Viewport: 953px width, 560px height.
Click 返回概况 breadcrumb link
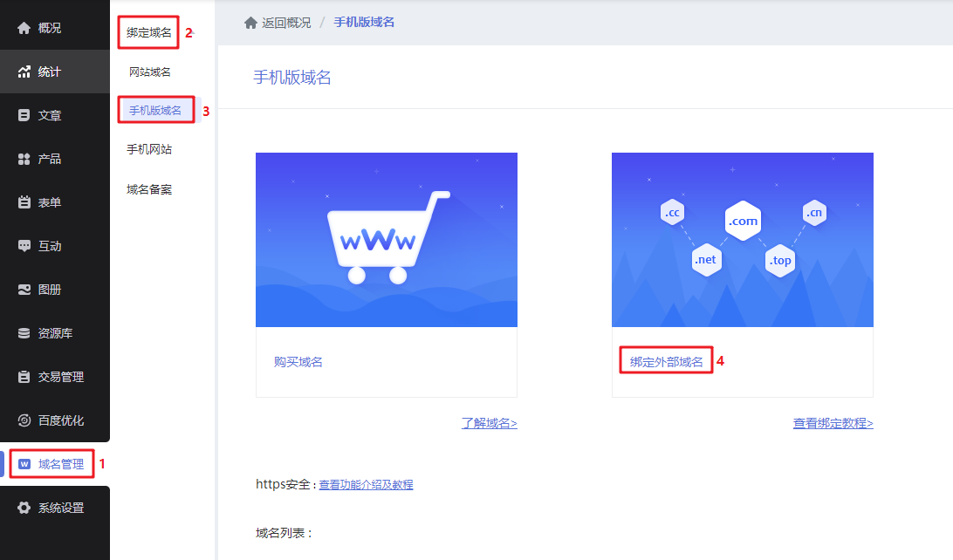point(286,23)
